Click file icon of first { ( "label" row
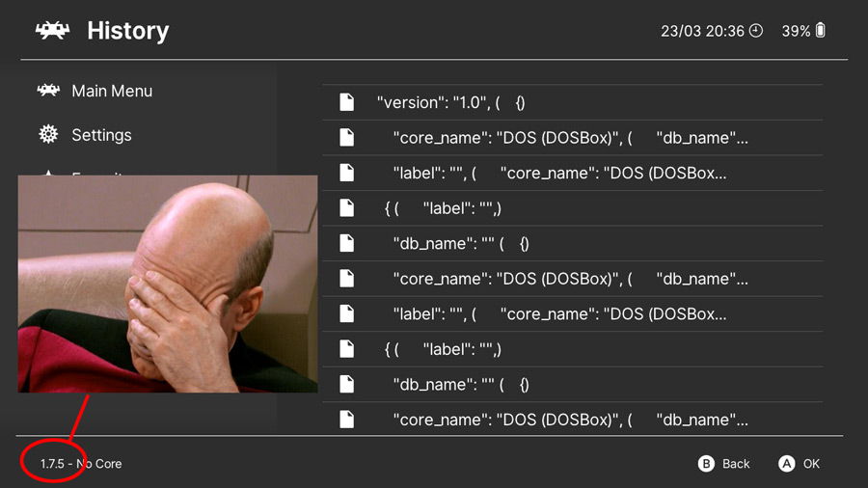This screenshot has width=868, height=488. pyautogui.click(x=347, y=208)
